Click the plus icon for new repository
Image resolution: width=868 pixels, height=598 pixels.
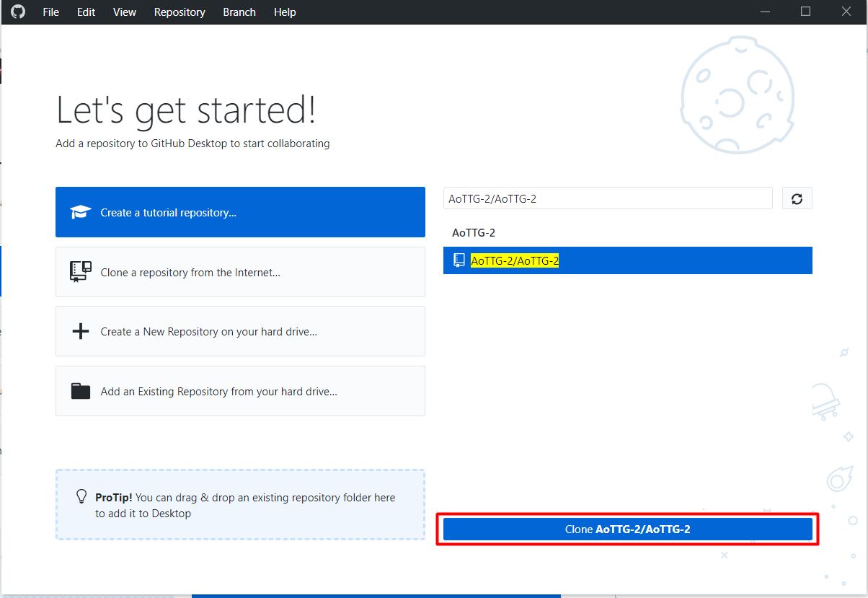[x=80, y=331]
